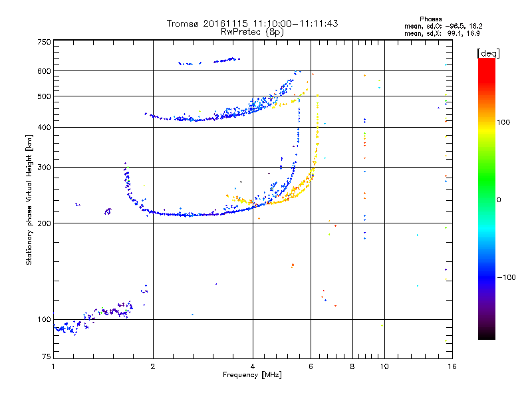Click the y-axis '750' tick label
The height and width of the screenshot is (399, 532).
click(44, 42)
